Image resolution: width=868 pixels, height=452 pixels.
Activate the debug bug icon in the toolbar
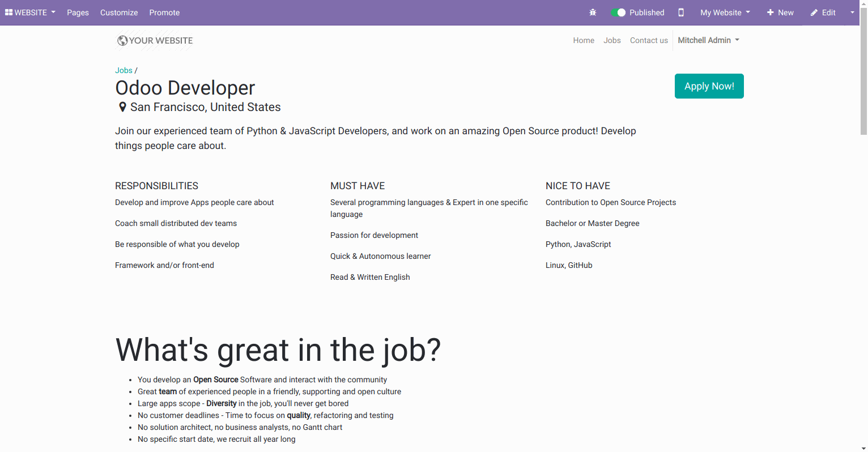coord(593,12)
